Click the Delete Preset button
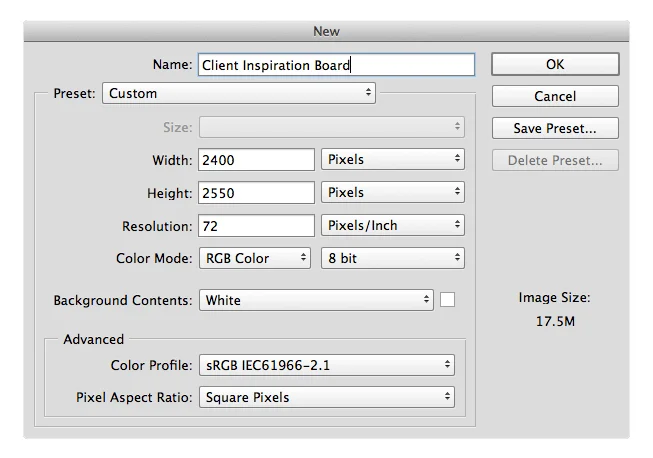This screenshot has height=458, width=653. pyautogui.click(x=555, y=160)
